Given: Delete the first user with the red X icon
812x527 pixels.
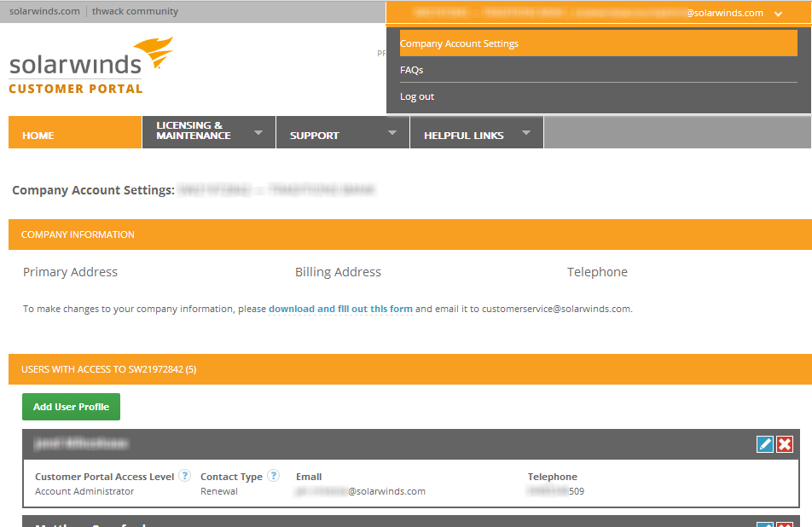Looking at the screenshot, I should click(x=784, y=443).
